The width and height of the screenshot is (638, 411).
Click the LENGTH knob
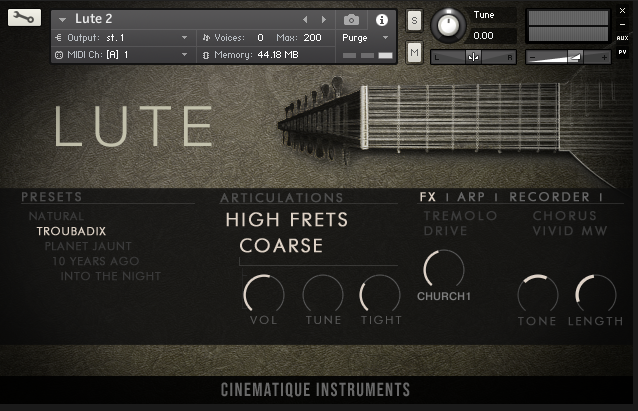pyautogui.click(x=596, y=295)
